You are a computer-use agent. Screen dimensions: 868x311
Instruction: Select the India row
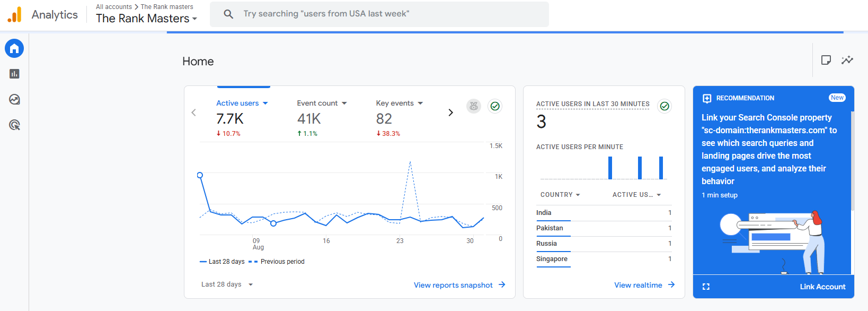pyautogui.click(x=604, y=213)
